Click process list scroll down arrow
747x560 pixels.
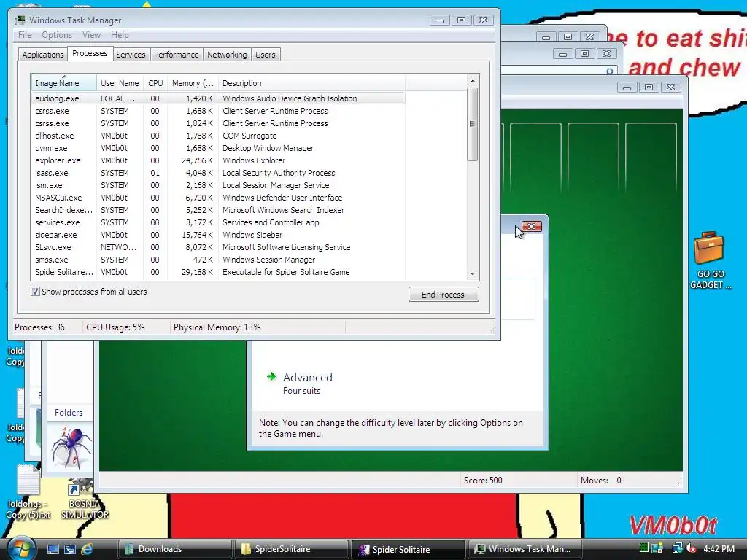click(x=473, y=274)
